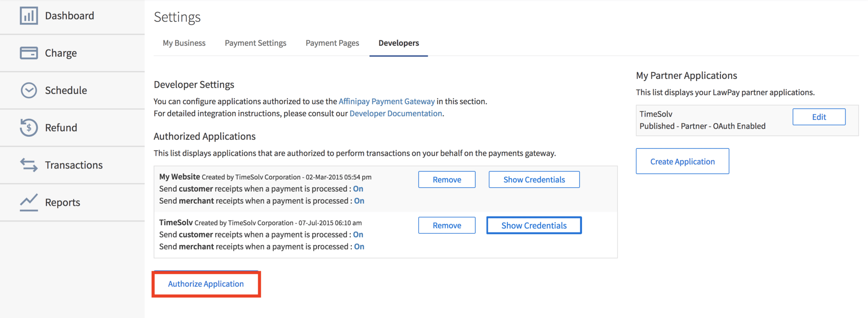Show Credentials for TimeSolv application
868x318 pixels.
(534, 225)
